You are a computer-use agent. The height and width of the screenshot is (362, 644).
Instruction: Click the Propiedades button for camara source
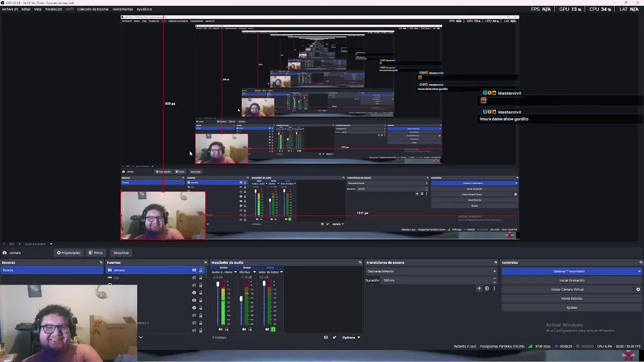coord(68,253)
